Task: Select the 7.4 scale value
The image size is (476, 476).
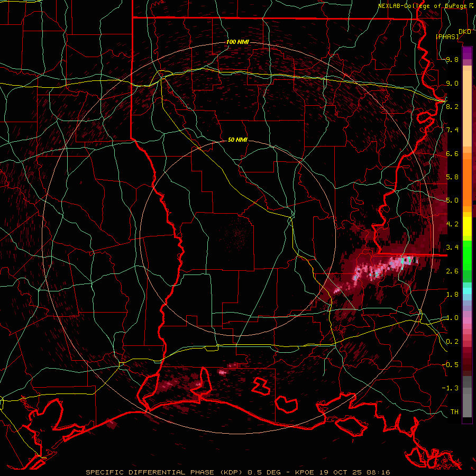Action: pos(452,130)
